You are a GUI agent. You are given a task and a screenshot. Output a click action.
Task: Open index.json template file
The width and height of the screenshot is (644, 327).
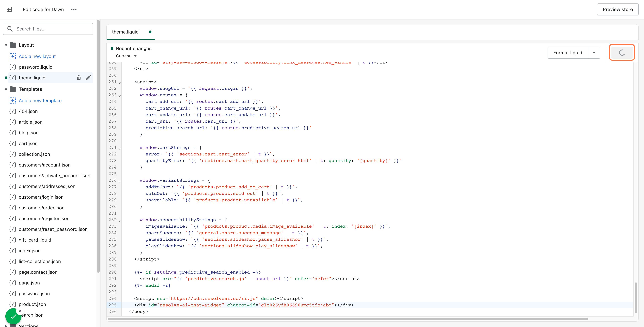pyautogui.click(x=30, y=251)
